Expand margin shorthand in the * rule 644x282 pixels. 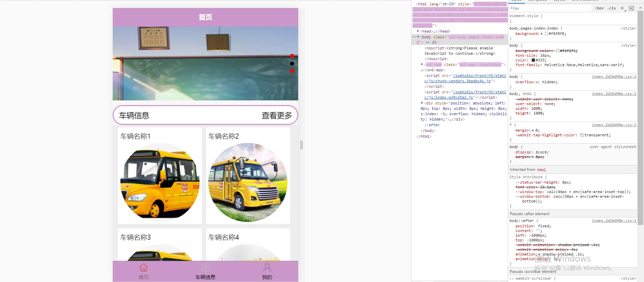tap(533, 130)
